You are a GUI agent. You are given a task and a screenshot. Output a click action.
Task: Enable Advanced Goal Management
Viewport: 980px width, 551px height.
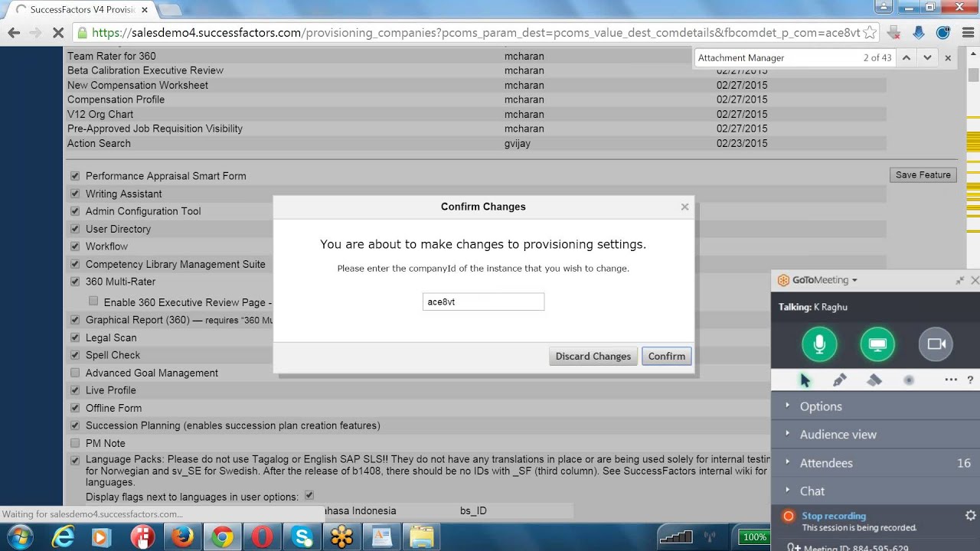click(75, 373)
